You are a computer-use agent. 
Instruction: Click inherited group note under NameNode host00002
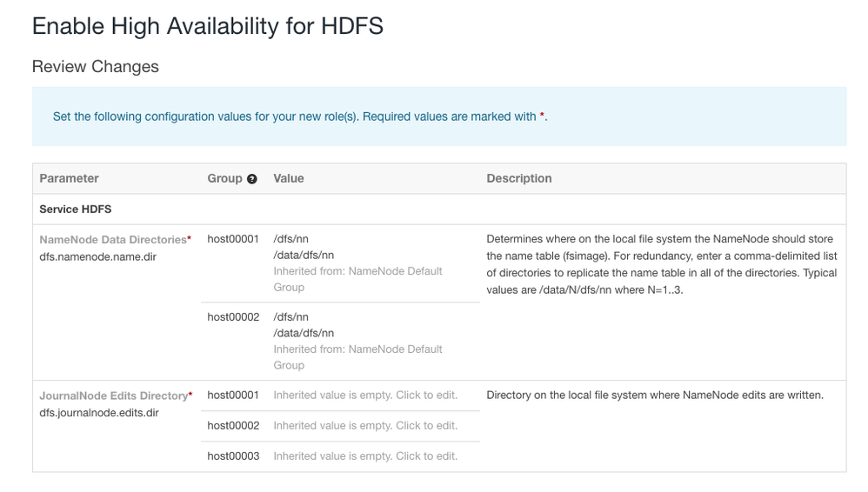tap(357, 356)
